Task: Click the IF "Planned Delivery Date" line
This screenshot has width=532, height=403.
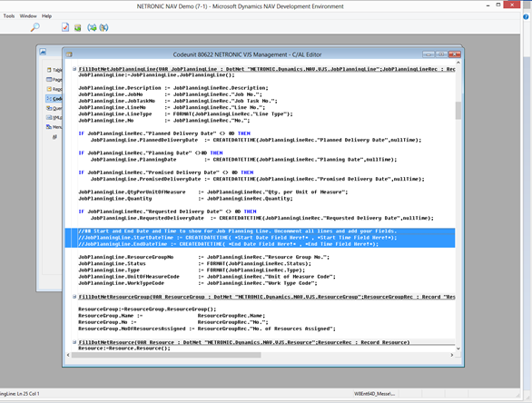Action: point(164,133)
